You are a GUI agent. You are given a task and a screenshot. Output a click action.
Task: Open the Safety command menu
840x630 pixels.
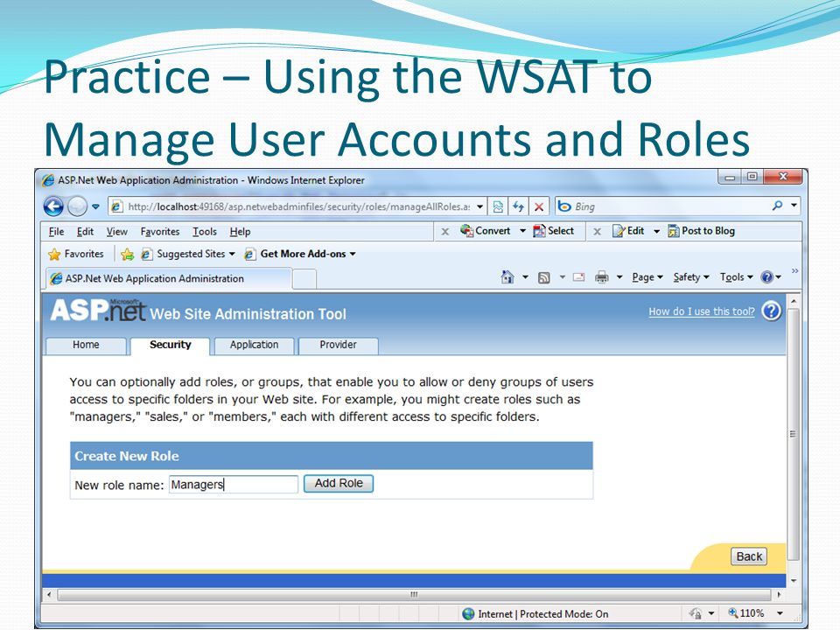691,277
